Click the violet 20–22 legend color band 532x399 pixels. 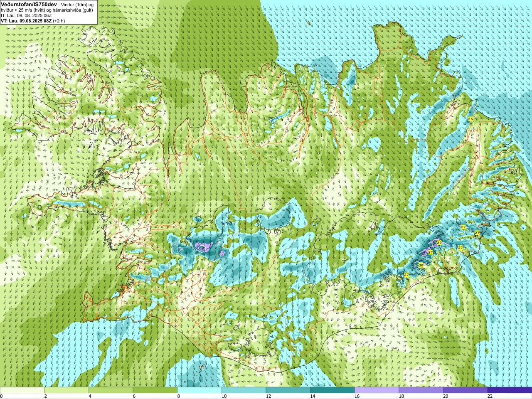465,390
